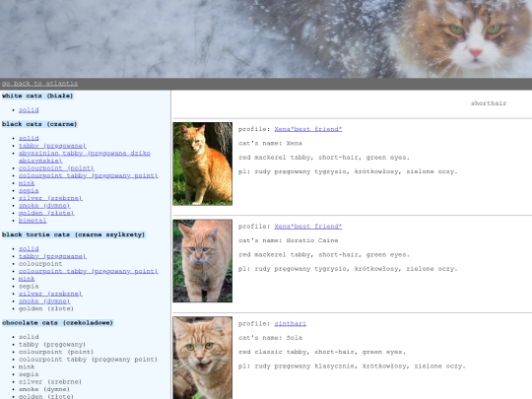This screenshot has height=399, width=532.
Task: Open 'colourpoint tabby' under black tortie cats
Action: (x=89, y=271)
